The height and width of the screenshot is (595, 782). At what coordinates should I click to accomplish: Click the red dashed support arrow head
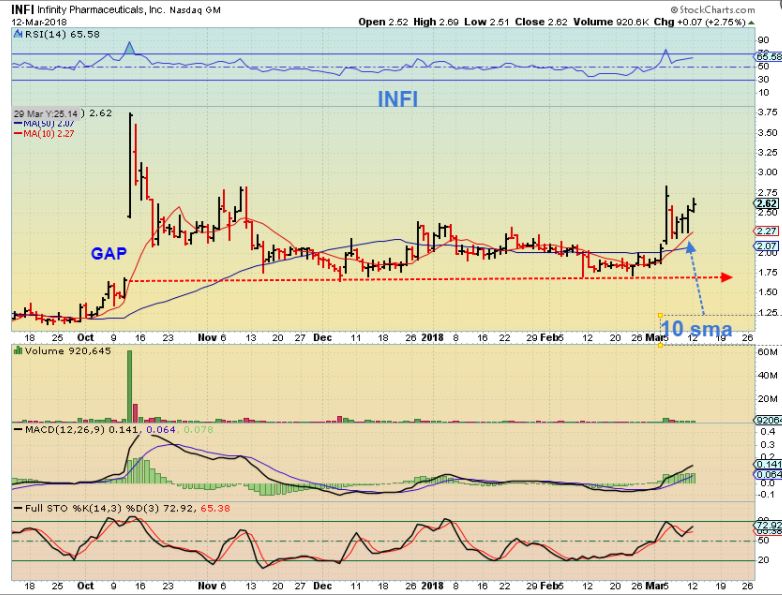click(x=726, y=277)
